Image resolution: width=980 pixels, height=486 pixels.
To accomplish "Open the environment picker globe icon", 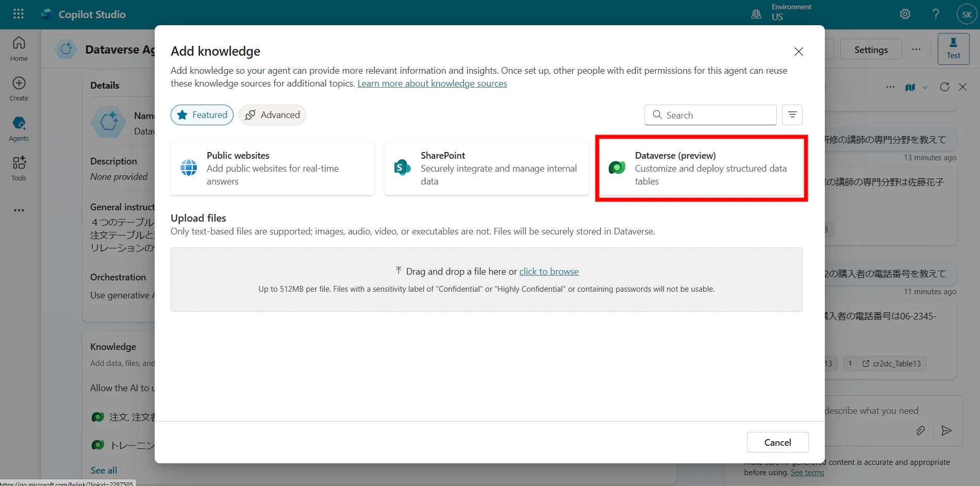I will pyautogui.click(x=756, y=14).
